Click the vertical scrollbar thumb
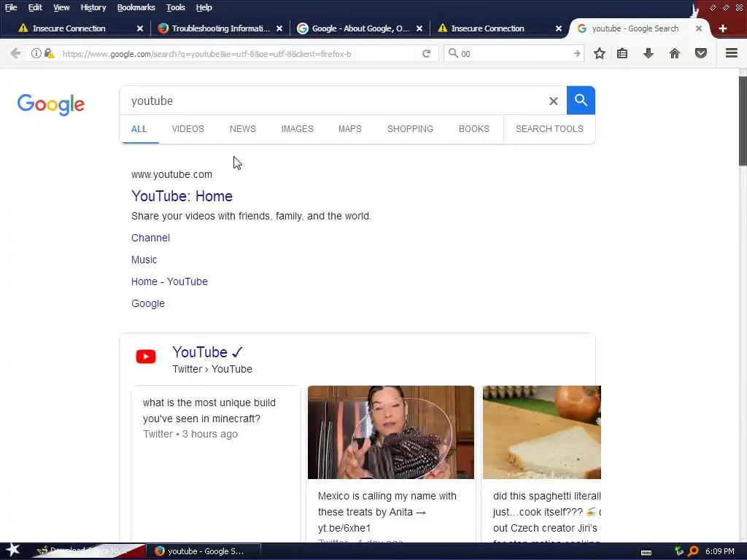This screenshot has height=560, width=747. click(x=743, y=120)
